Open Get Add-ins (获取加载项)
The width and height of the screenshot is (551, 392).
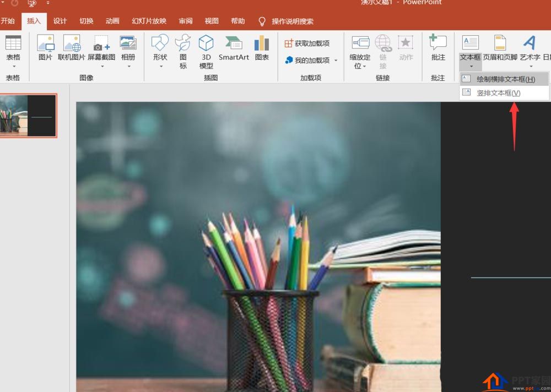pyautogui.click(x=307, y=43)
